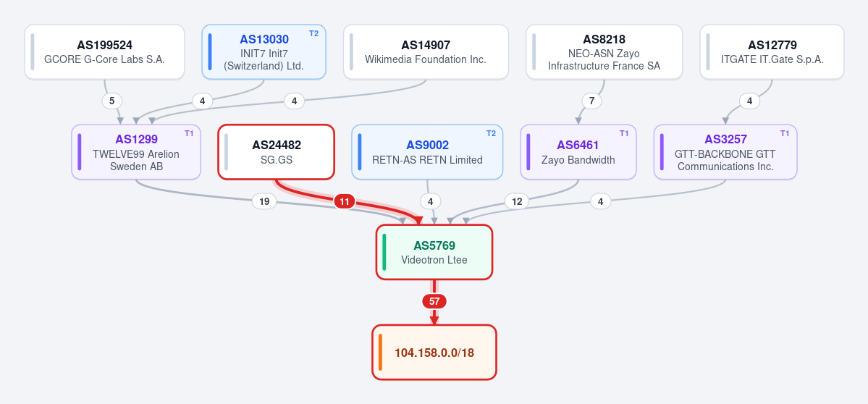Click the AS12779 ITGATE node

click(772, 52)
